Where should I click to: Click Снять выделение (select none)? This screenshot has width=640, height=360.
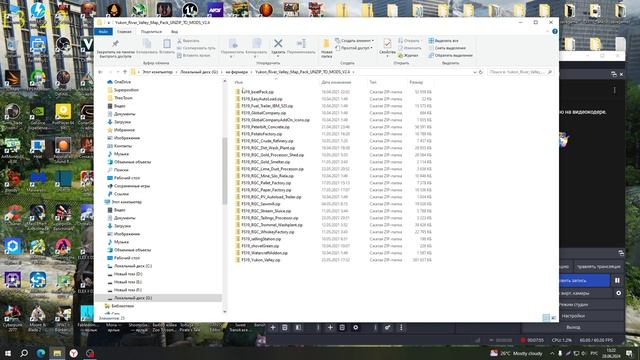click(x=447, y=48)
